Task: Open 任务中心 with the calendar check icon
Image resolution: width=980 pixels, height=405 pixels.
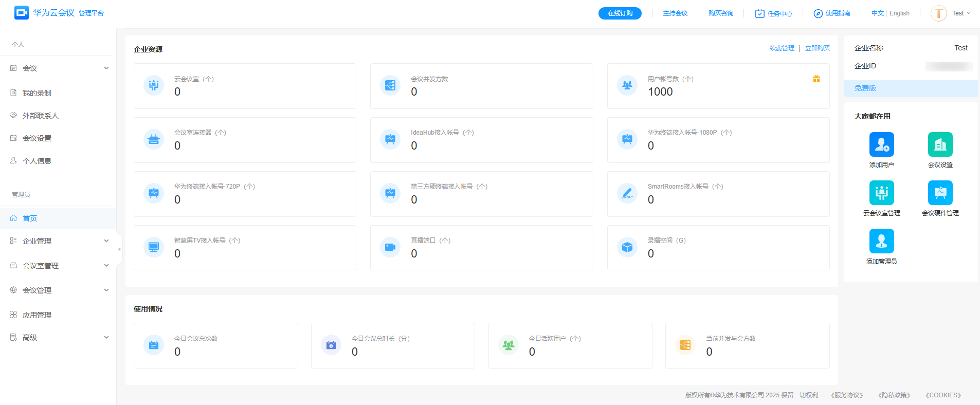Action: point(773,13)
